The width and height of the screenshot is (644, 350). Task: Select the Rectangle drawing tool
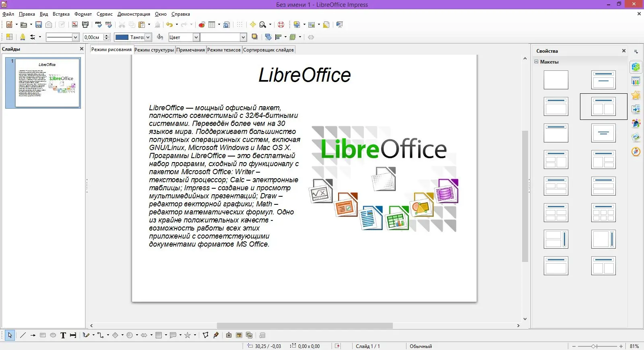point(43,335)
